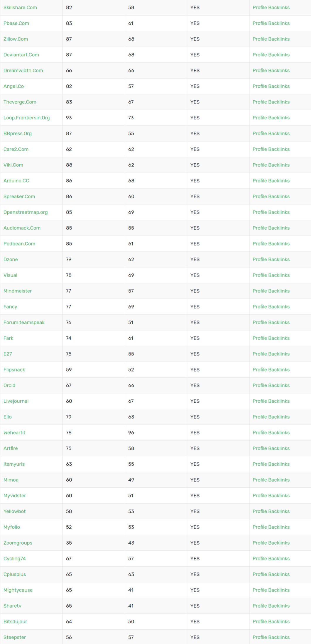Click Profile Backlinks in Podbean.Com row
Viewport: 311px width, 644px height.
pyautogui.click(x=271, y=244)
